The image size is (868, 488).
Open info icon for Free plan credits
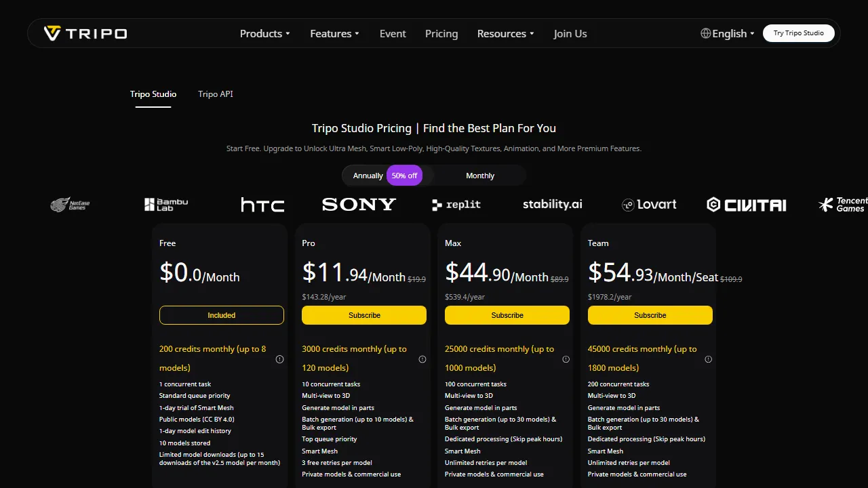[x=279, y=359]
